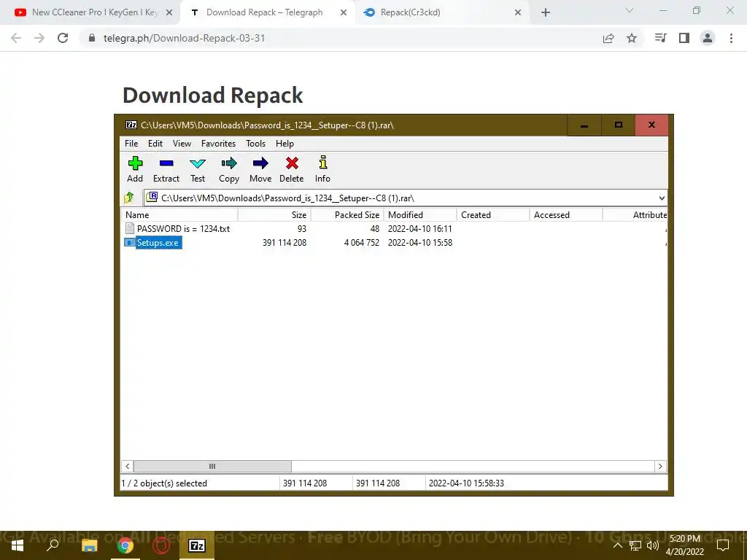
Task: Click the browser address bar URL
Action: point(184,38)
